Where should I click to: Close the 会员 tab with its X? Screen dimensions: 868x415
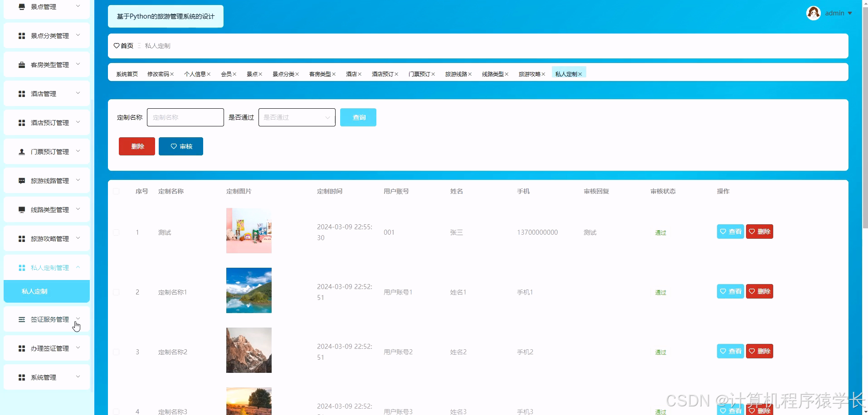(x=234, y=74)
